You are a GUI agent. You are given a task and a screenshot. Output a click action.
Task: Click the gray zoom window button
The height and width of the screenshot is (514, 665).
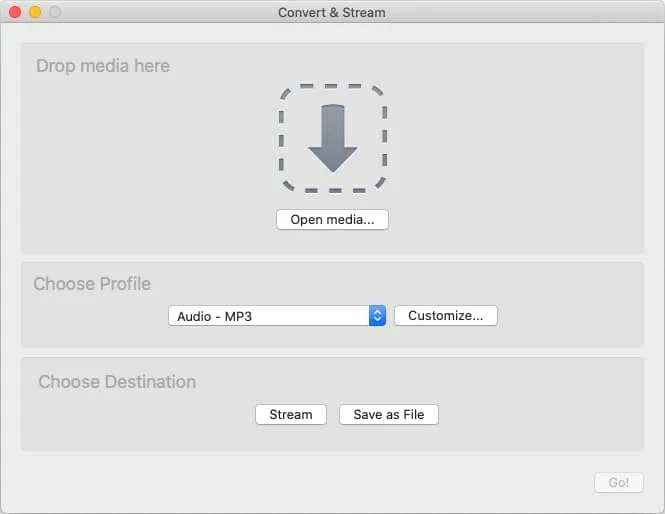pyautogui.click(x=55, y=13)
